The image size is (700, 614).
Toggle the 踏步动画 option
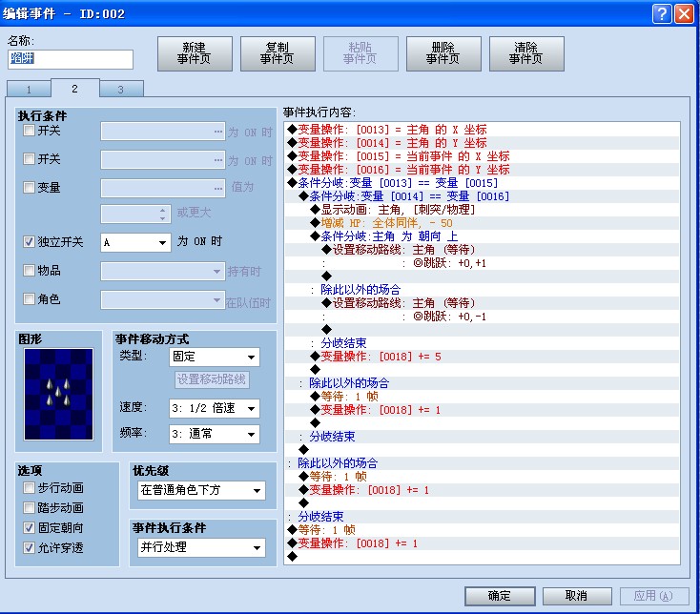29,508
